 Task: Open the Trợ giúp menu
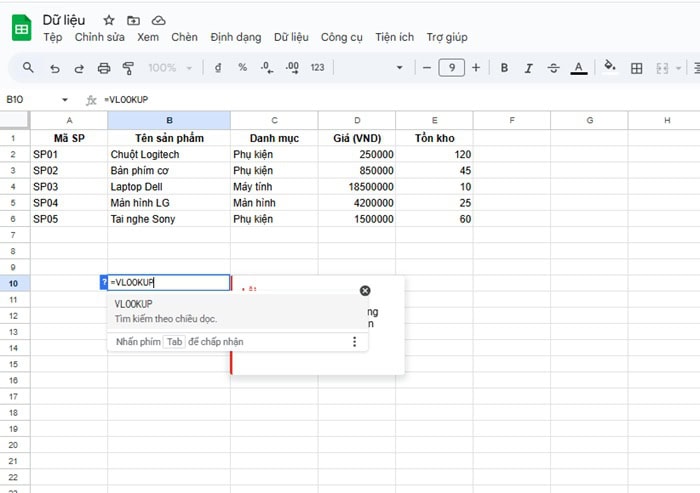pos(447,37)
